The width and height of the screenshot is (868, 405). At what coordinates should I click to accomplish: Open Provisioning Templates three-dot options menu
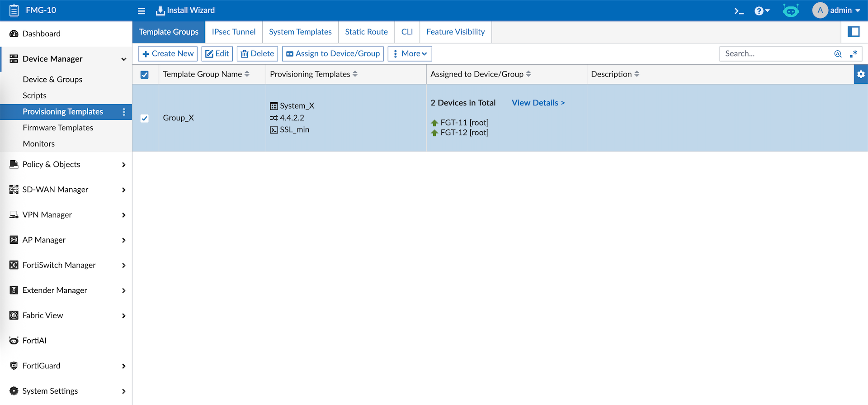pos(124,112)
